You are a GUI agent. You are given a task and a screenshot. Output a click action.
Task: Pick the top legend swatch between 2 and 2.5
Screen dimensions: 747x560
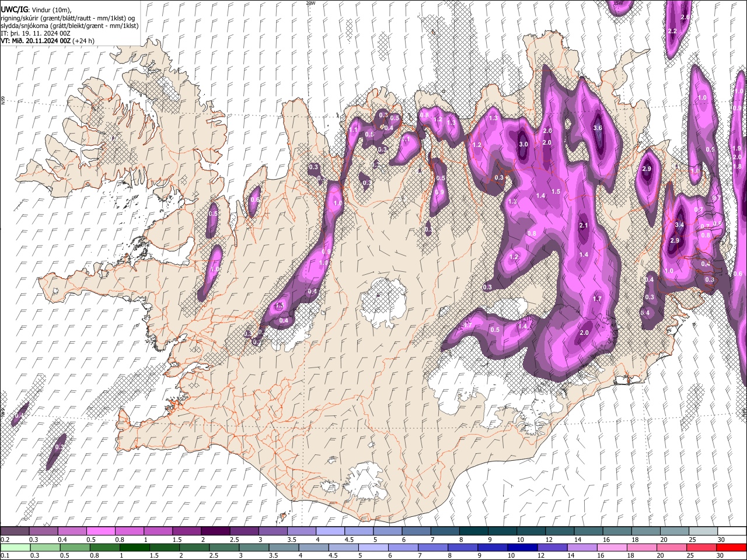(215, 531)
